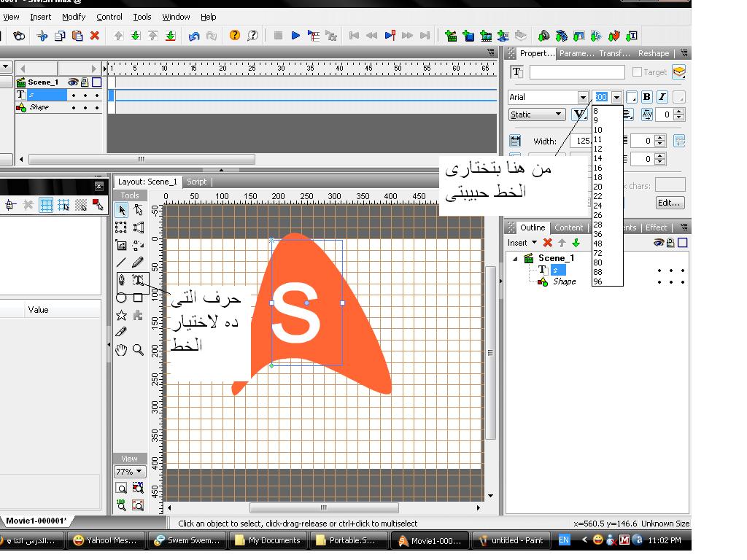Switch to the Content tab
The width and height of the screenshot is (747, 560).
(x=568, y=227)
